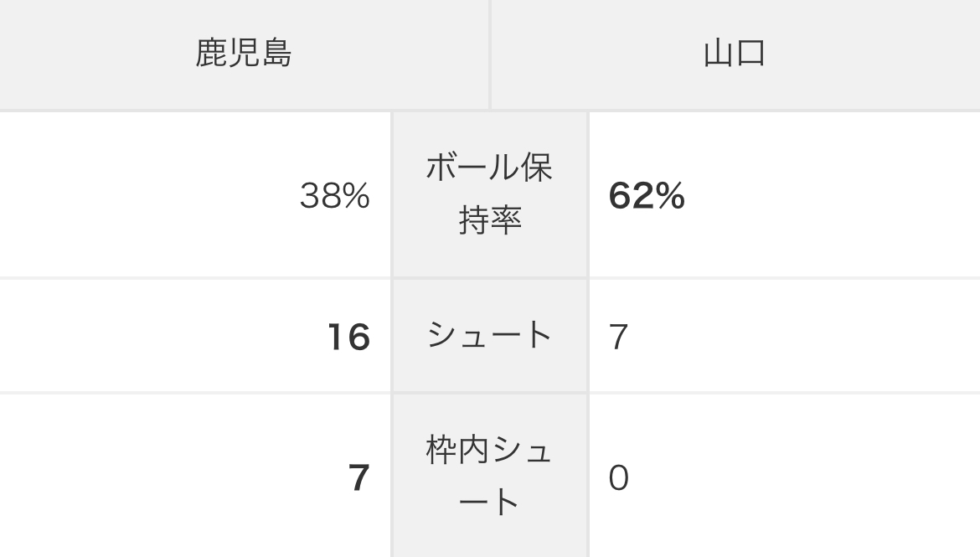Click 鹿児島's 7 in the 枠内シュート row
Viewport: 980px width, 557px height.
358,478
